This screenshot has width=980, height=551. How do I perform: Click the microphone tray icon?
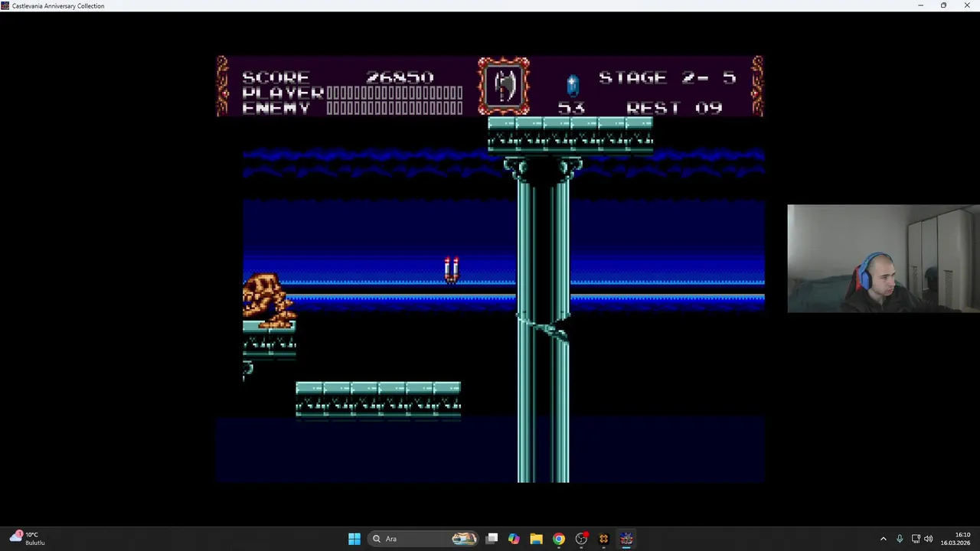[x=900, y=539]
